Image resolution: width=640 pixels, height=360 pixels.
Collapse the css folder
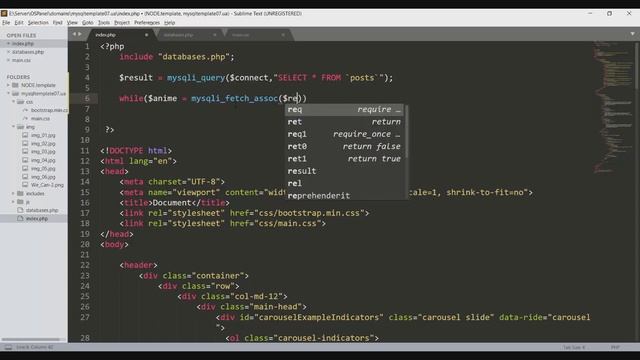(13, 102)
